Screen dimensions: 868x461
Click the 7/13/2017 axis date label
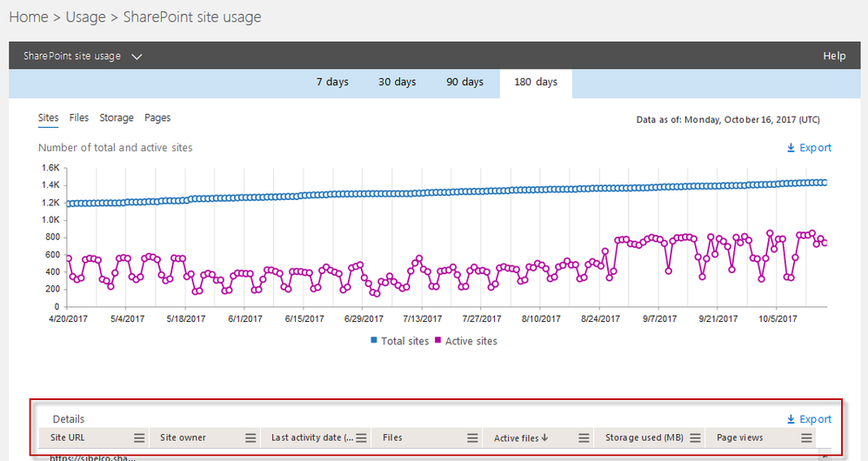(x=423, y=318)
